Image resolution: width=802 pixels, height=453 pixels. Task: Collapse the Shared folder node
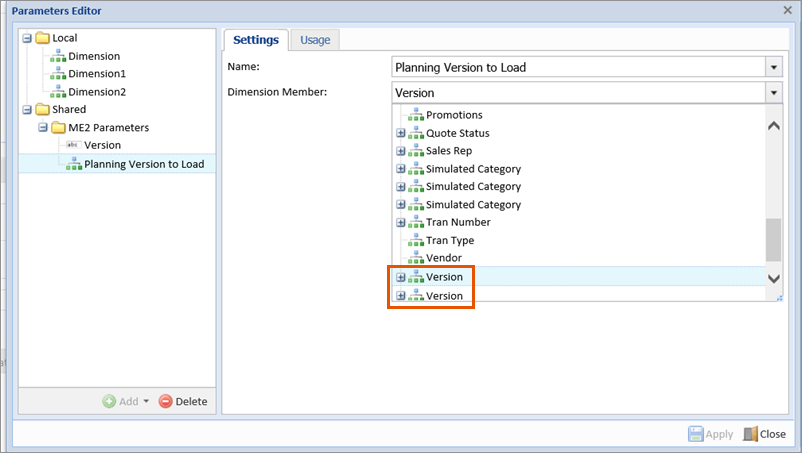click(27, 109)
